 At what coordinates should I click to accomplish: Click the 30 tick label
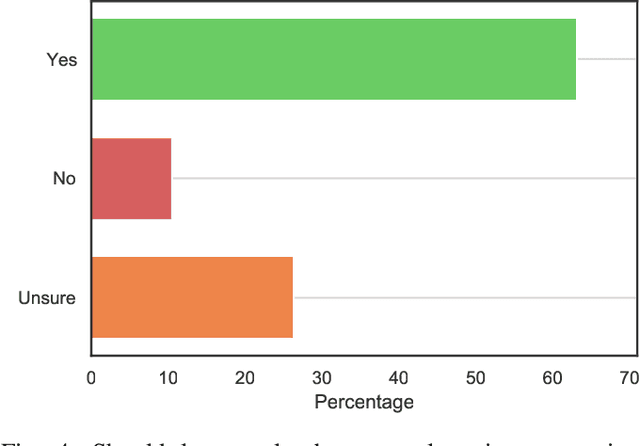(x=322, y=377)
